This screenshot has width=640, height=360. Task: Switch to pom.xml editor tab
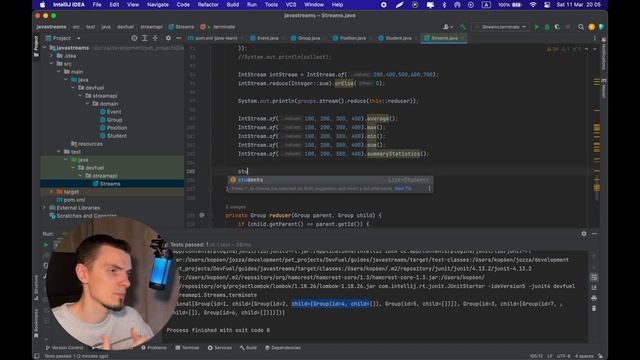point(213,38)
